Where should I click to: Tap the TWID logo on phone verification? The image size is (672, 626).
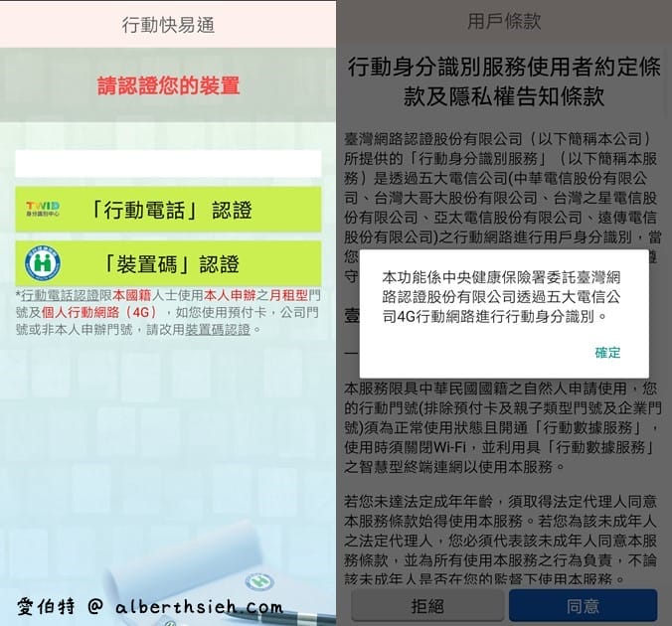tap(43, 209)
